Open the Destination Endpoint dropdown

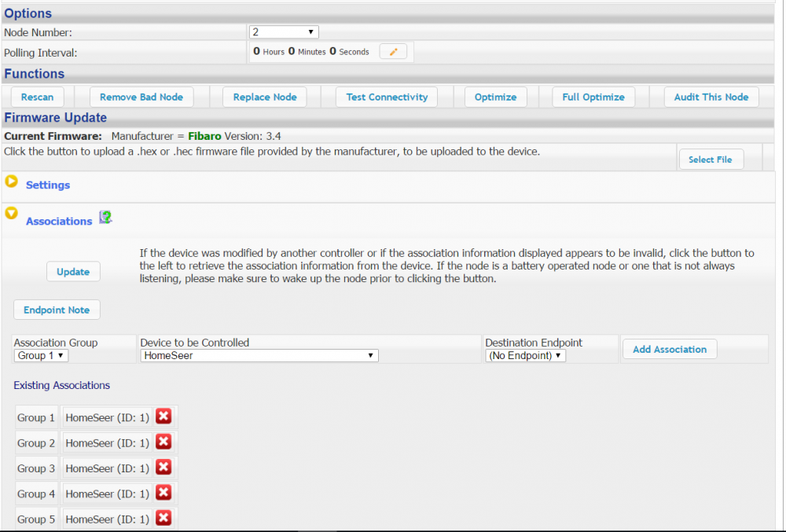pos(525,356)
